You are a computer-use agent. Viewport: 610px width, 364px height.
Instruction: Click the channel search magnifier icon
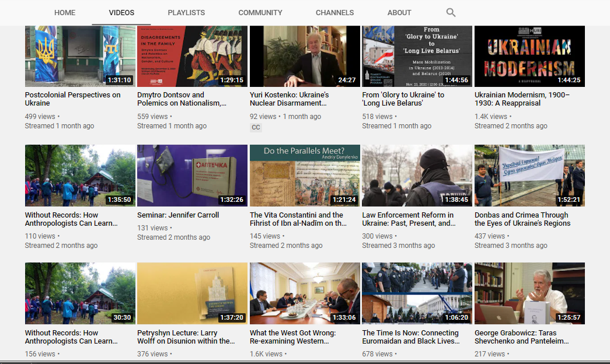451,12
